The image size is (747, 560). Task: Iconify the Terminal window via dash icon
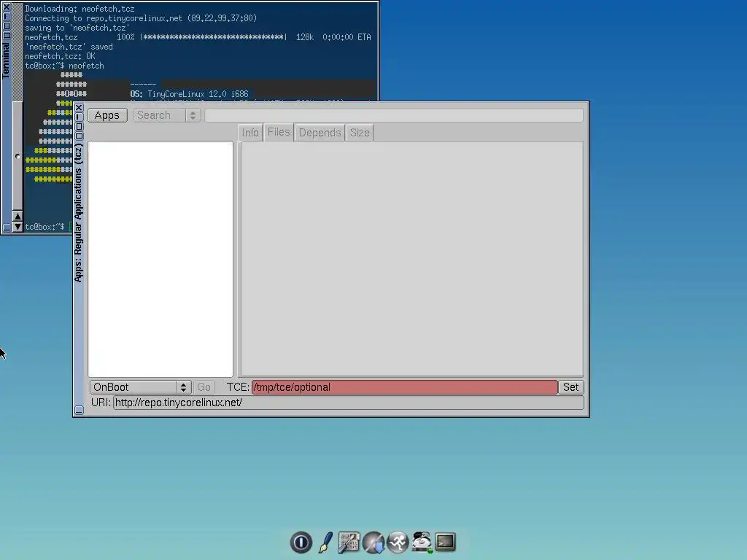pos(7,17)
